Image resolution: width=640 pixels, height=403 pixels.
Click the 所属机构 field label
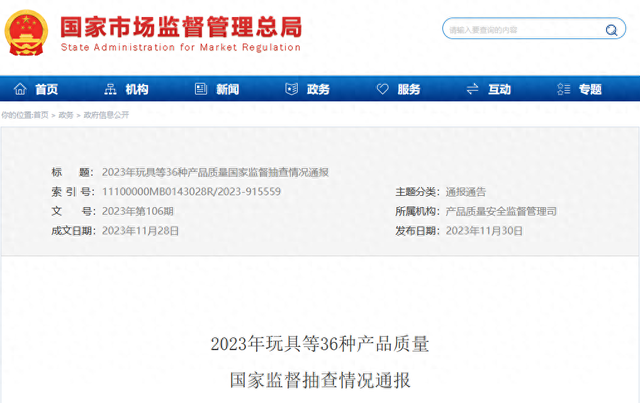[417, 212]
